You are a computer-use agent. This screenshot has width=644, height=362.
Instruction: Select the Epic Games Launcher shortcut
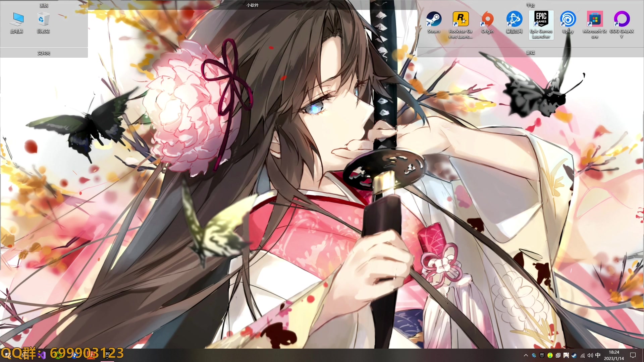coord(541,19)
